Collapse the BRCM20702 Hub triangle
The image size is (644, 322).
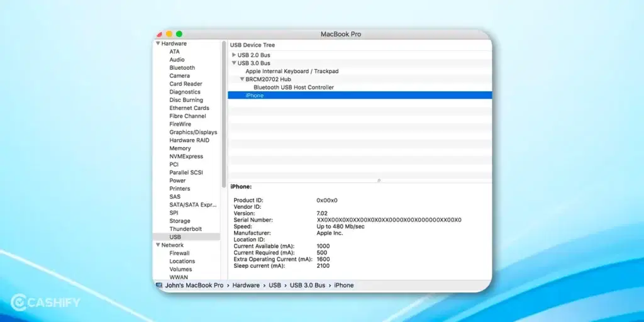click(x=242, y=79)
